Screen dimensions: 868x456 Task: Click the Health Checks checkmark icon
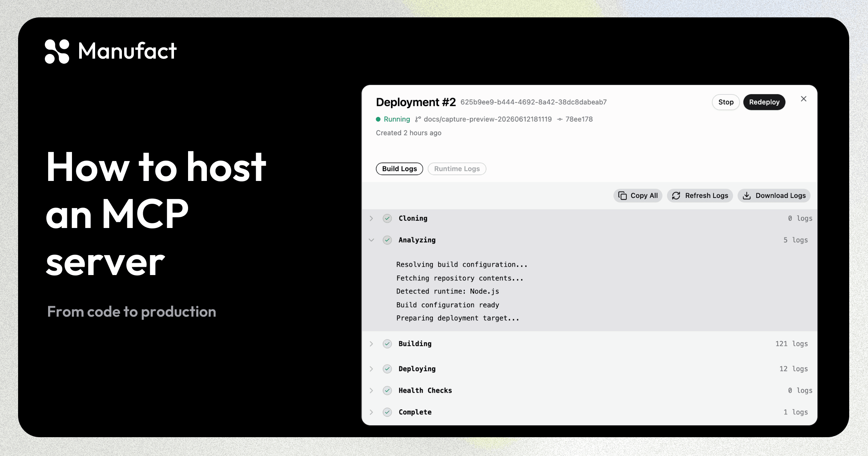pyautogui.click(x=387, y=390)
